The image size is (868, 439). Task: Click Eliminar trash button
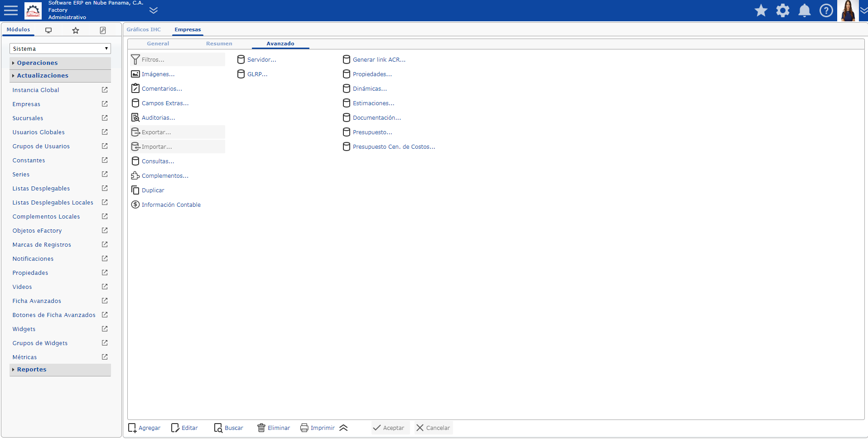click(274, 428)
